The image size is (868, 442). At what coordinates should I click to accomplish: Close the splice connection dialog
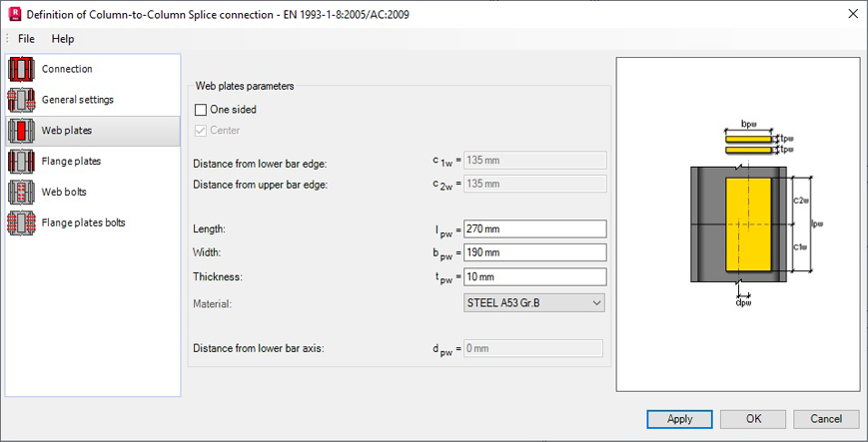pyautogui.click(x=852, y=14)
